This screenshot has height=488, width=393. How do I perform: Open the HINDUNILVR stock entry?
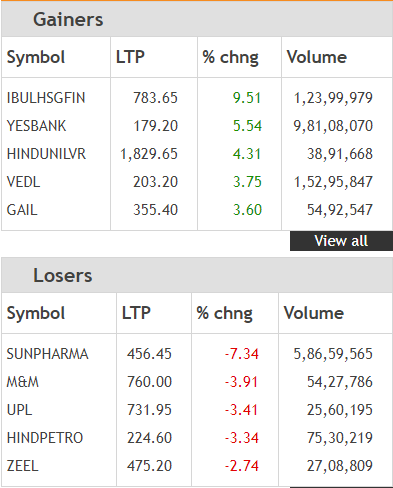46,154
